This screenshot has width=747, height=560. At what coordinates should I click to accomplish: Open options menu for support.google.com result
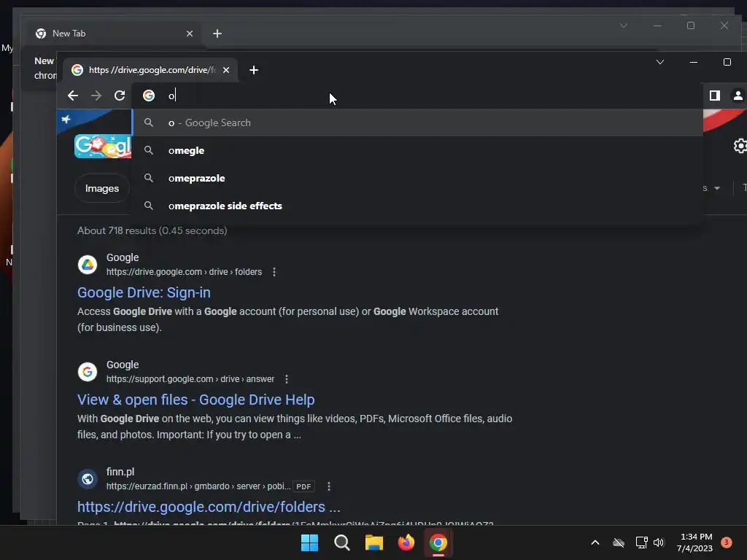click(x=286, y=379)
